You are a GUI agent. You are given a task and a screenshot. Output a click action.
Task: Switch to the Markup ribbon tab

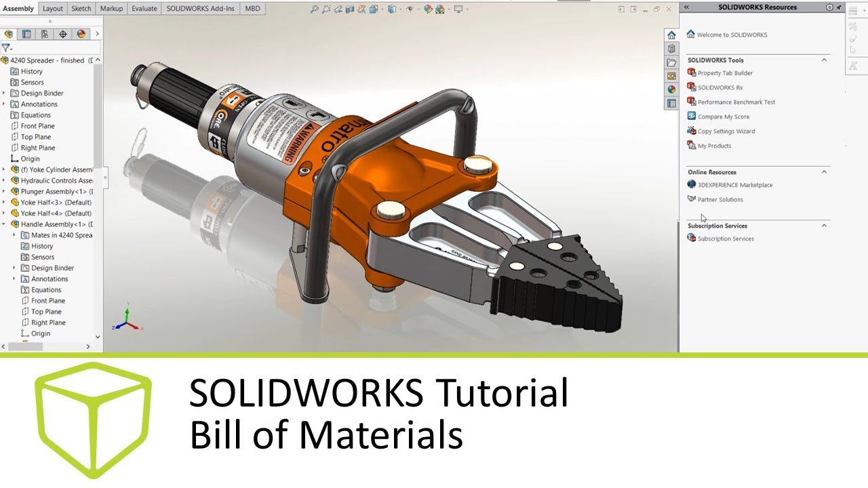[111, 9]
